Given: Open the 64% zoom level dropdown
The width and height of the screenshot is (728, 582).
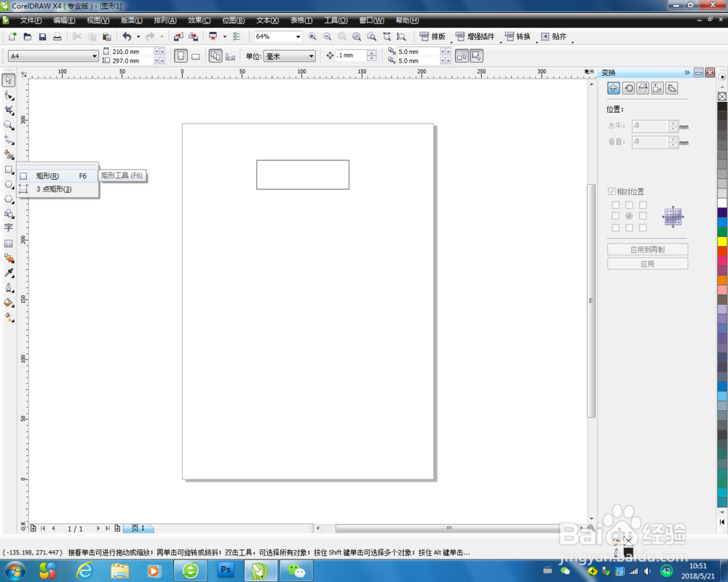Looking at the screenshot, I should [298, 36].
